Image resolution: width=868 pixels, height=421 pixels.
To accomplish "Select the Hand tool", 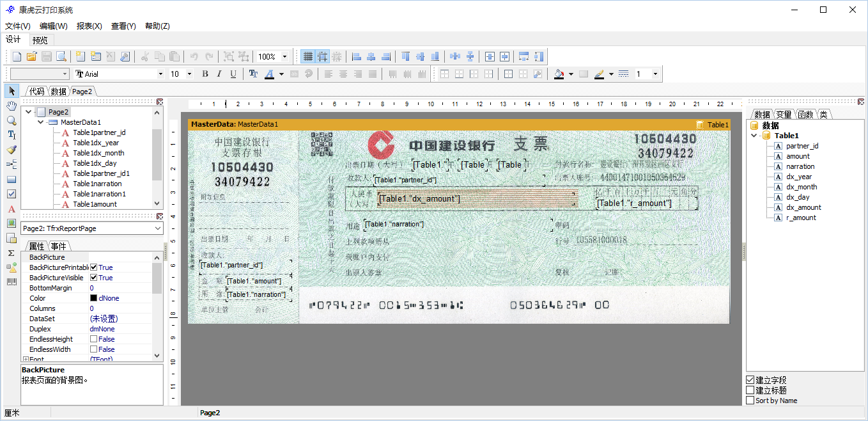I will pyautogui.click(x=12, y=106).
